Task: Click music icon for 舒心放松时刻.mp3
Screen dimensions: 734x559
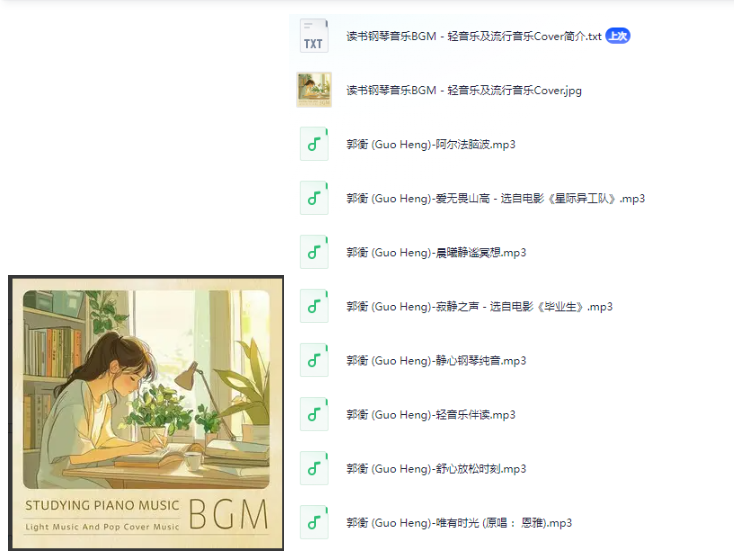Action: tap(314, 468)
